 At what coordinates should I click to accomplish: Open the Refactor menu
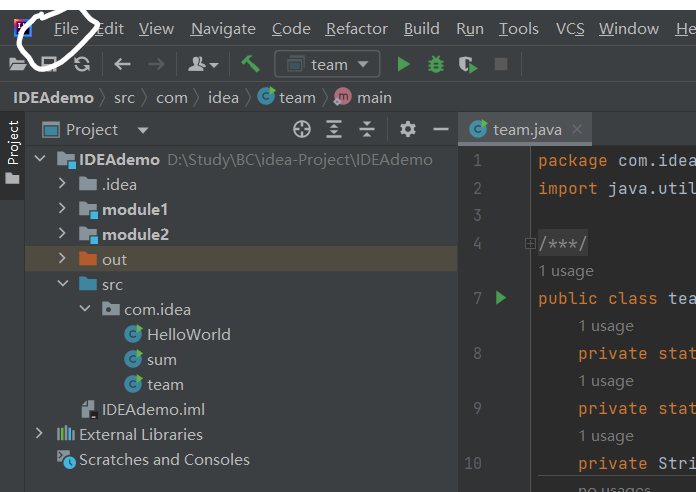357,29
